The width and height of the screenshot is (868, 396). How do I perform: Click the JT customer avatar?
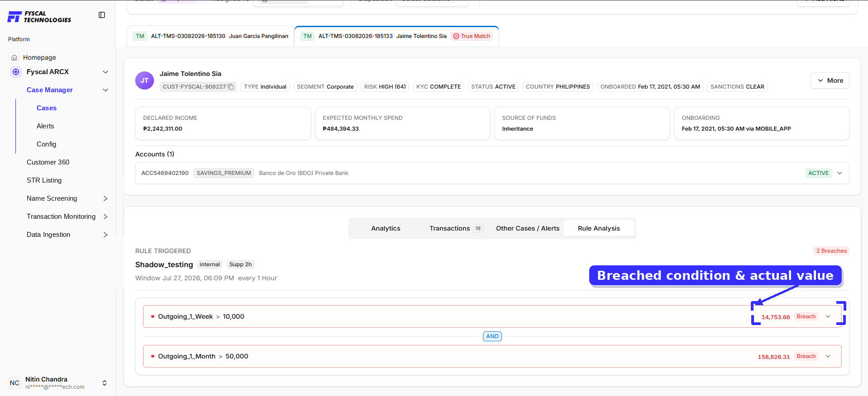[144, 80]
